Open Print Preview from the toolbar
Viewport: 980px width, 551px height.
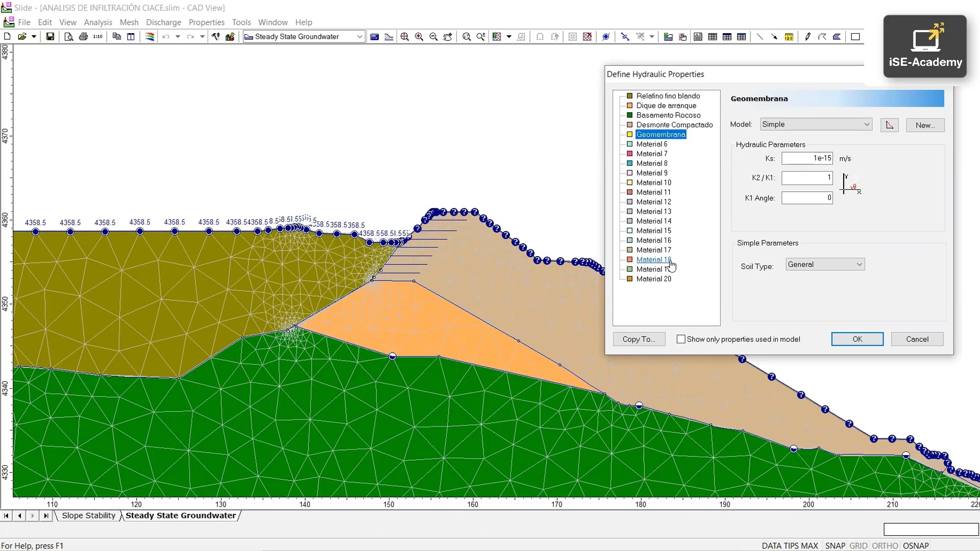click(x=69, y=37)
